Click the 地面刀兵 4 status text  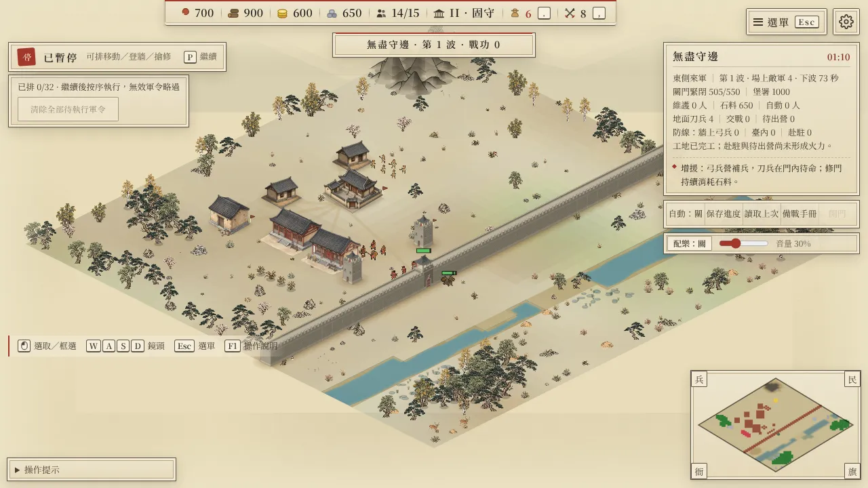(x=692, y=119)
